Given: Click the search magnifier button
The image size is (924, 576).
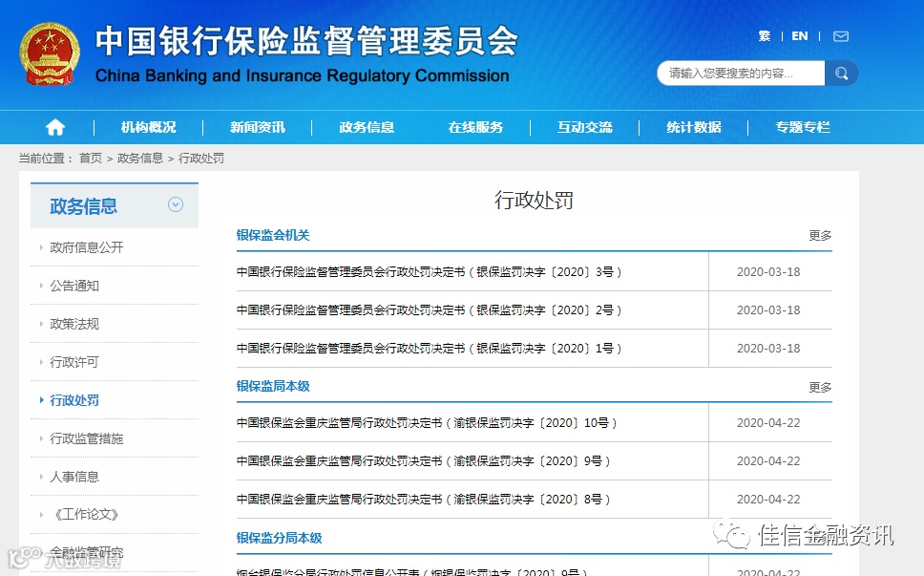Looking at the screenshot, I should click(x=842, y=74).
